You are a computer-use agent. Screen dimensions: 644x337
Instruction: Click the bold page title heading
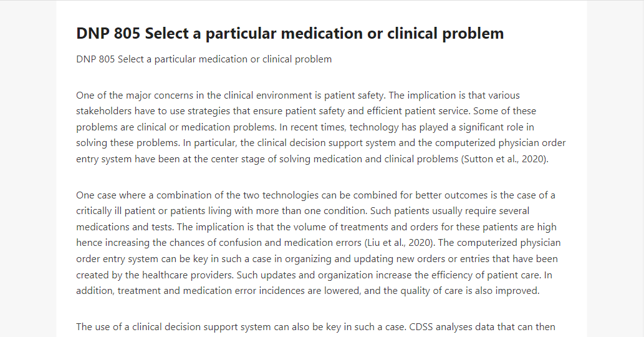(290, 33)
